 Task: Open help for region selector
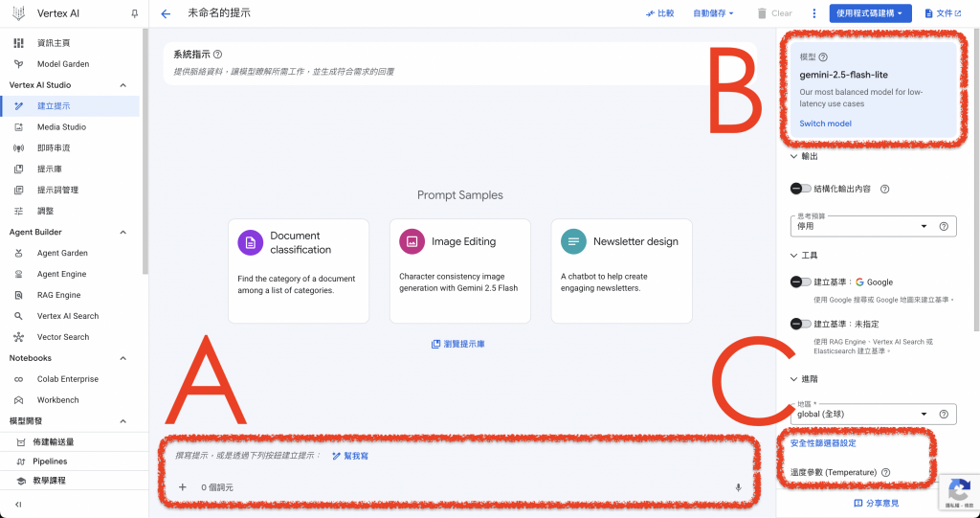click(x=944, y=415)
